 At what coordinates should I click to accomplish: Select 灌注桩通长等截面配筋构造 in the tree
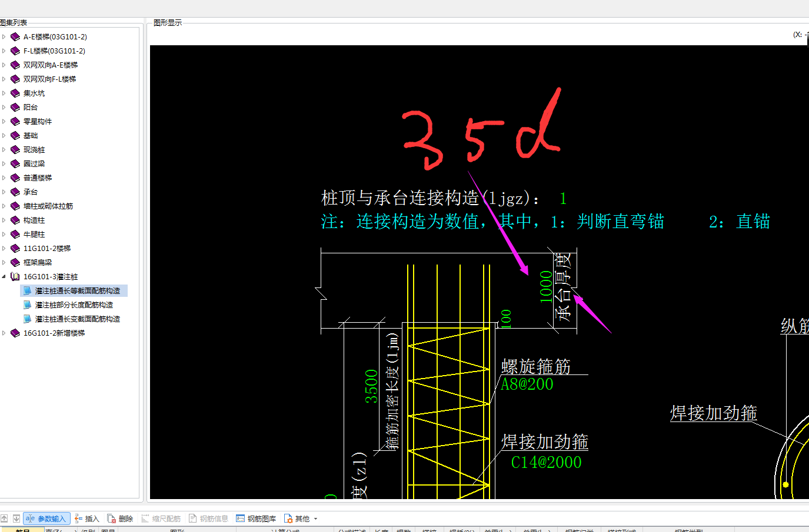[78, 290]
